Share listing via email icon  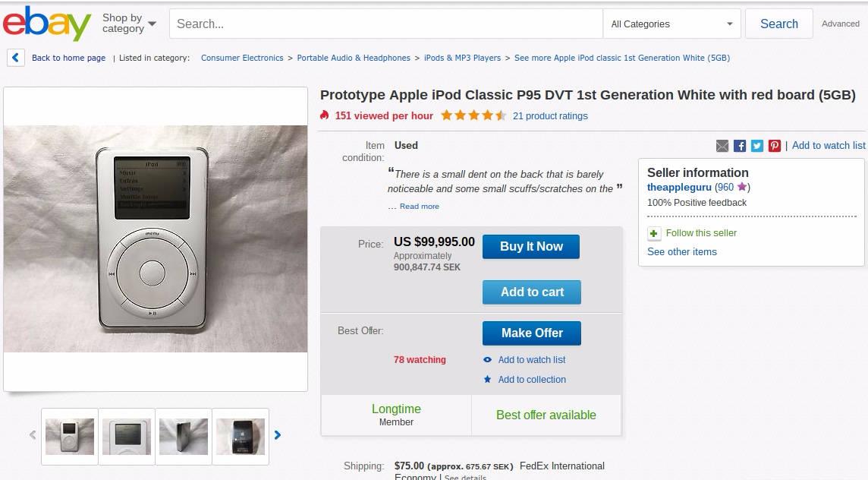[722, 146]
